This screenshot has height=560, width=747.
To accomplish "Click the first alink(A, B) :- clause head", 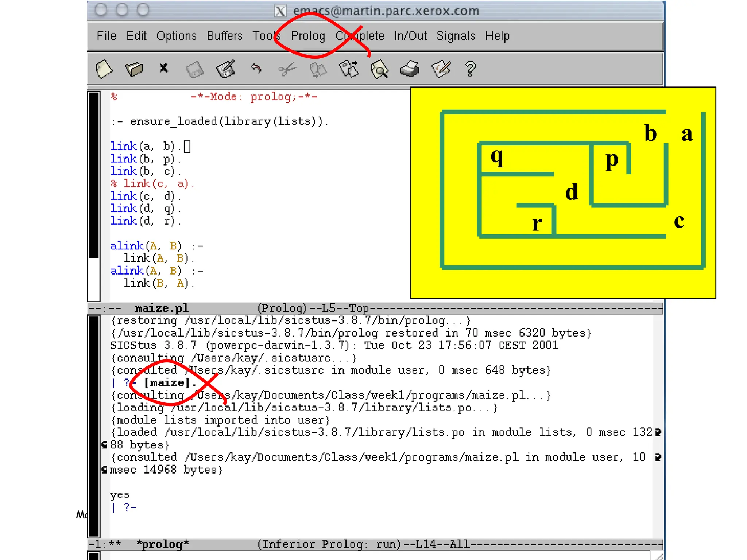I will coord(157,246).
